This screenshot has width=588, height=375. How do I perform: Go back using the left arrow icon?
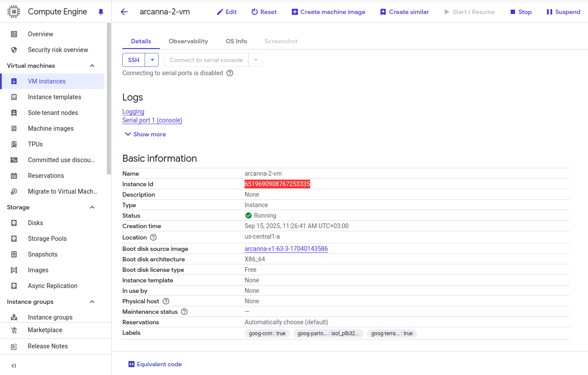tap(124, 12)
